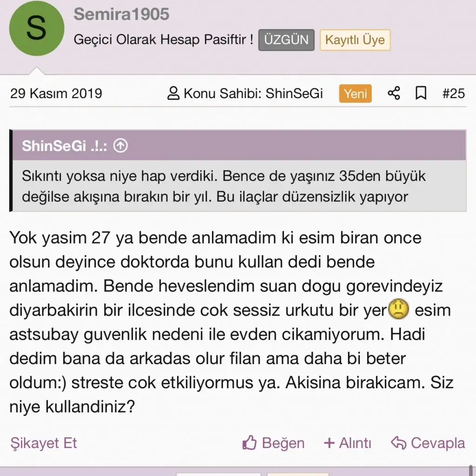Click Konu Sahibi: ShinSeGi link

pyautogui.click(x=245, y=93)
